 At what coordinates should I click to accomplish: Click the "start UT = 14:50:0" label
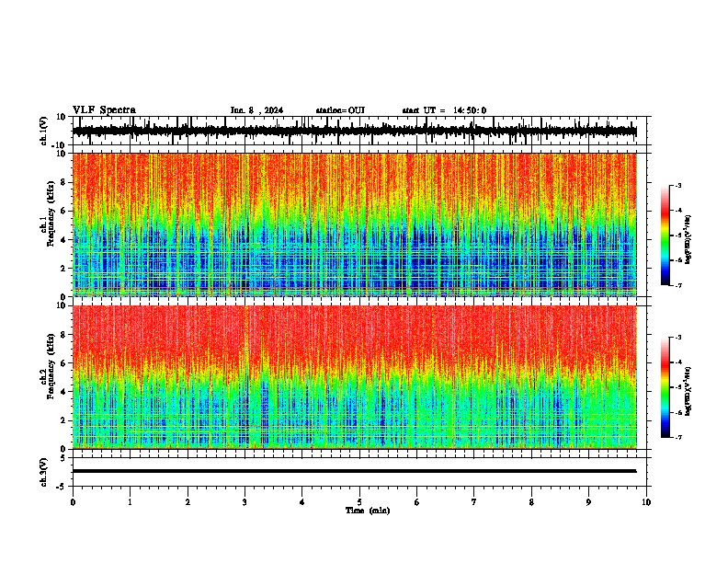[x=444, y=110]
